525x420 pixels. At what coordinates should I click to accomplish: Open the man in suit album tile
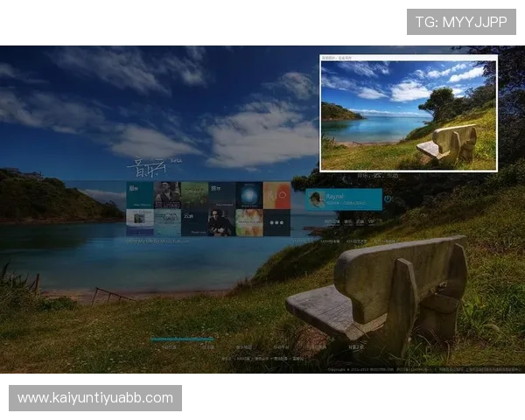(x=221, y=223)
